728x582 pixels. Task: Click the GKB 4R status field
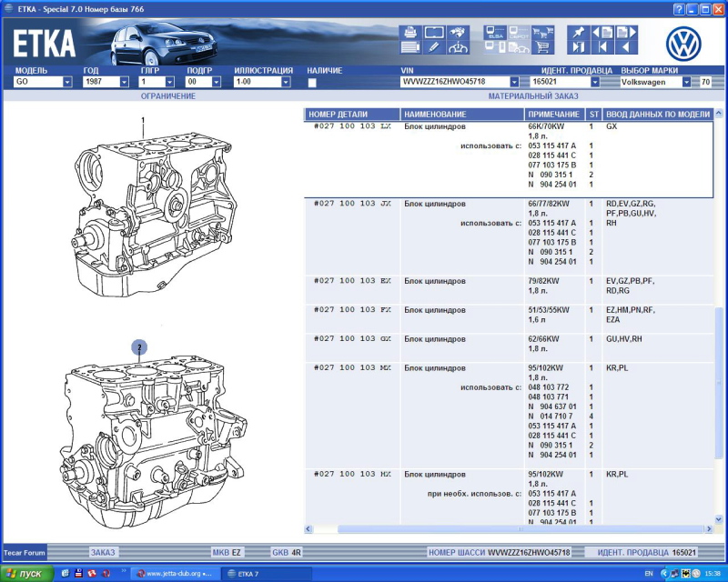click(x=287, y=552)
